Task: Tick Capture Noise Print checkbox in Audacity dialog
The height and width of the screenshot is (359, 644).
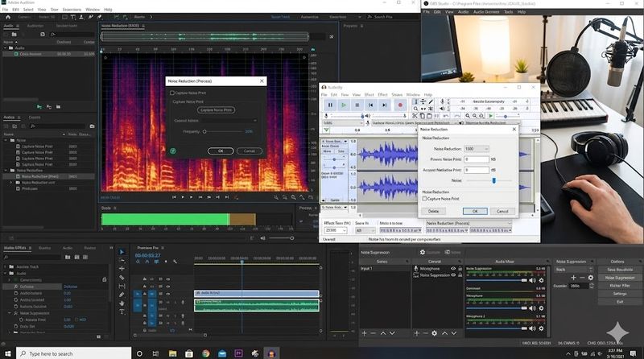Action: click(426, 198)
